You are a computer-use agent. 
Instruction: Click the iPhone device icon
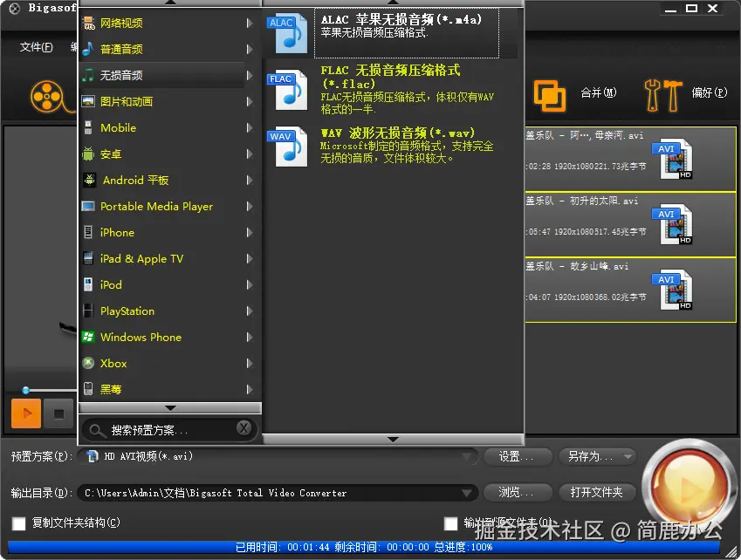click(x=88, y=232)
